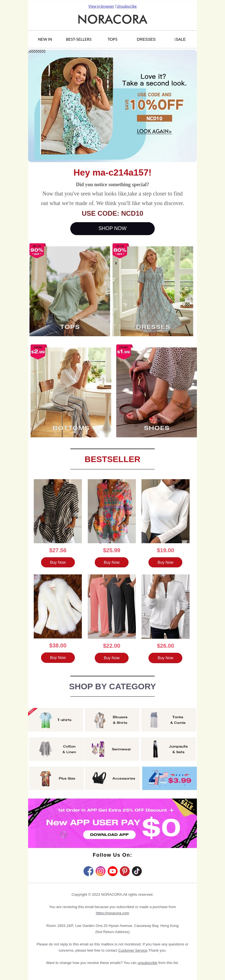Follow the LOOK AGAIN> link in the banner
Screen dimensions: 225x980
click(x=154, y=131)
